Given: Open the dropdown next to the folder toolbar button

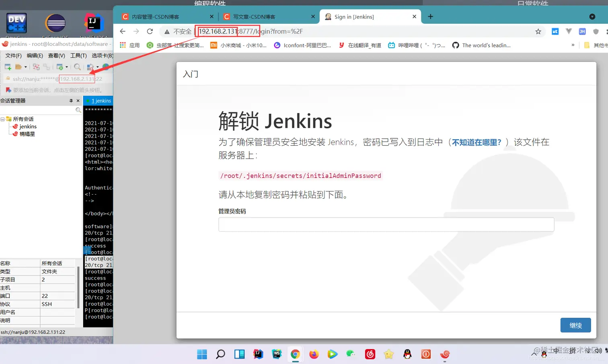Looking at the screenshot, I should [25, 67].
